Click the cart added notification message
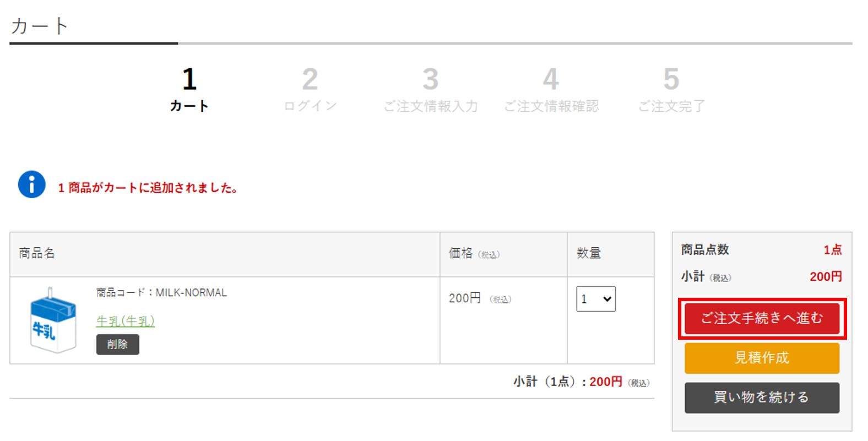Screen dimensions: 868x441 [148, 188]
